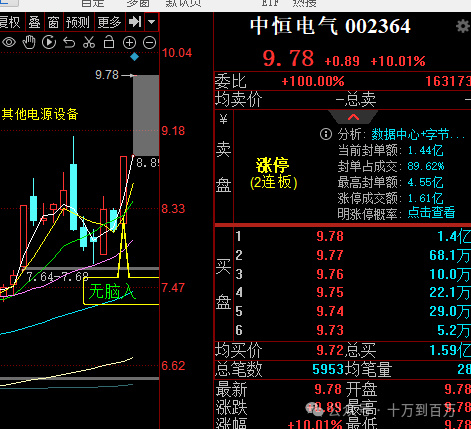This screenshot has width=471, height=429.
Task: Click the 窗 window toolbar button
Action: 53,23
